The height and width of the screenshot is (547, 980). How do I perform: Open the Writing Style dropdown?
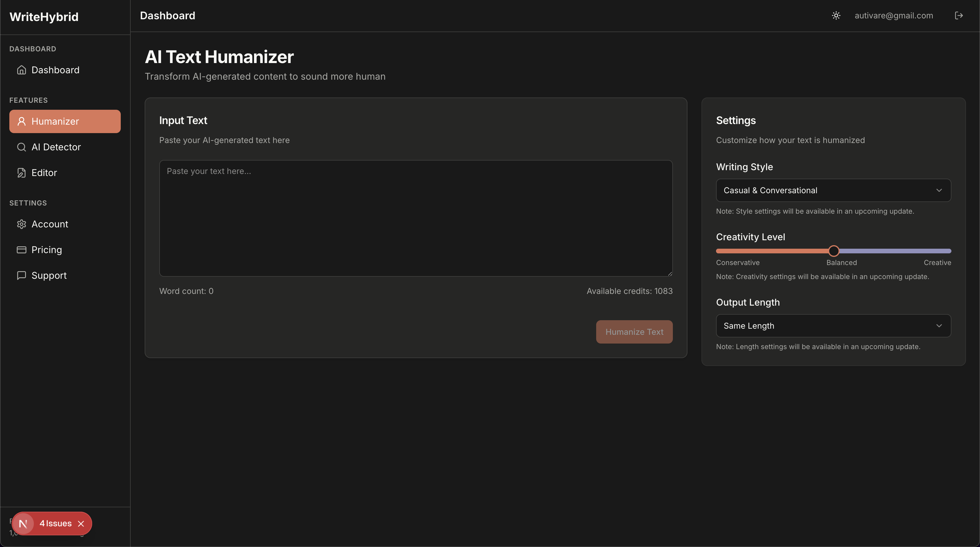tap(833, 190)
